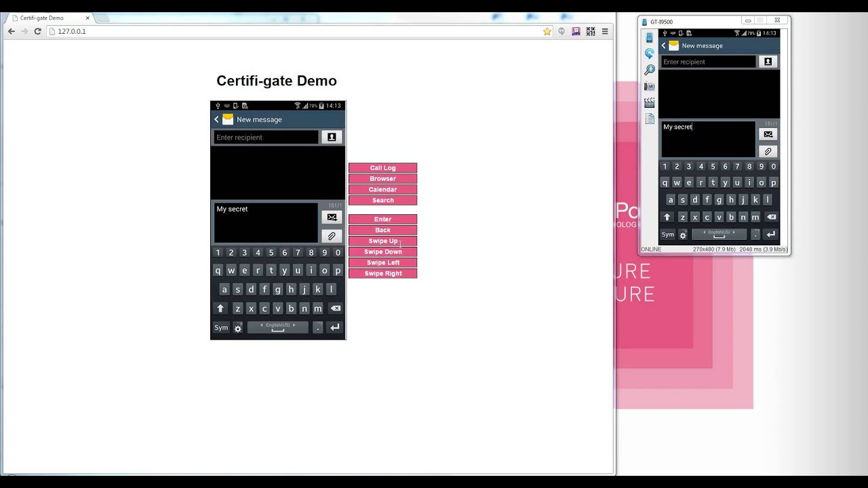868x488 pixels.
Task: Tap backspace key on demo phone keyboard
Action: coord(335,308)
